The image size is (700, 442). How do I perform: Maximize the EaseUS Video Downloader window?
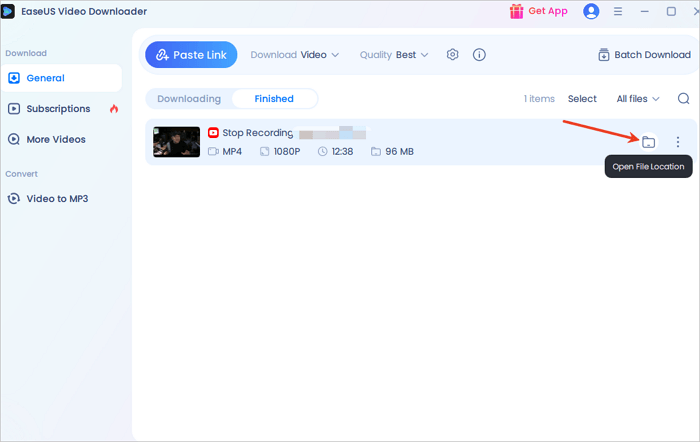(671, 11)
